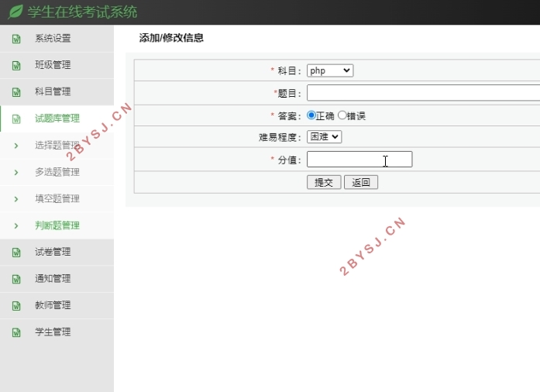Open 班级管理 menu
The width and height of the screenshot is (540, 392).
tap(57, 65)
